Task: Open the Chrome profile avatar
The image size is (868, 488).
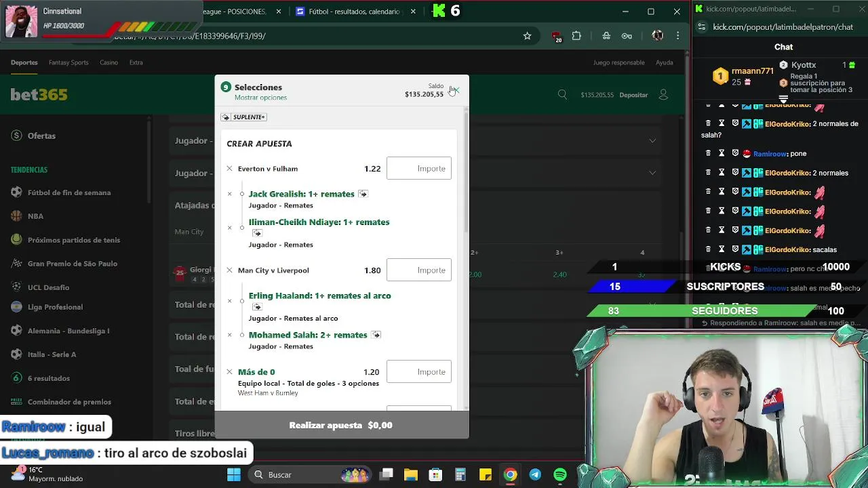Action: click(x=657, y=36)
